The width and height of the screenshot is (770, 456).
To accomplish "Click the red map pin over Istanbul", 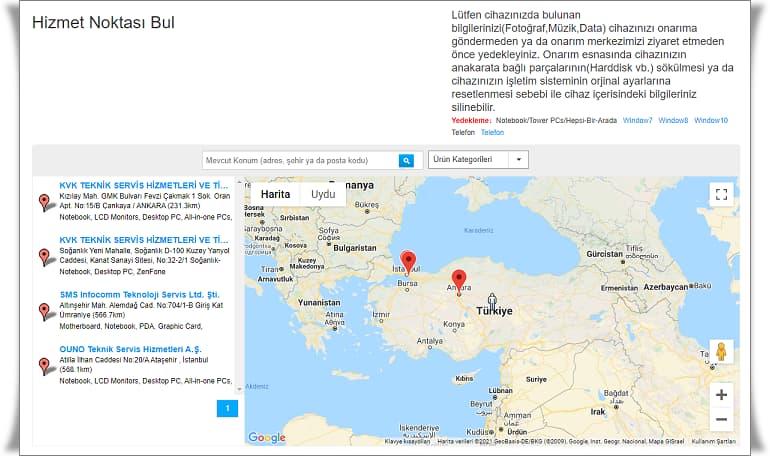I will click(x=408, y=261).
